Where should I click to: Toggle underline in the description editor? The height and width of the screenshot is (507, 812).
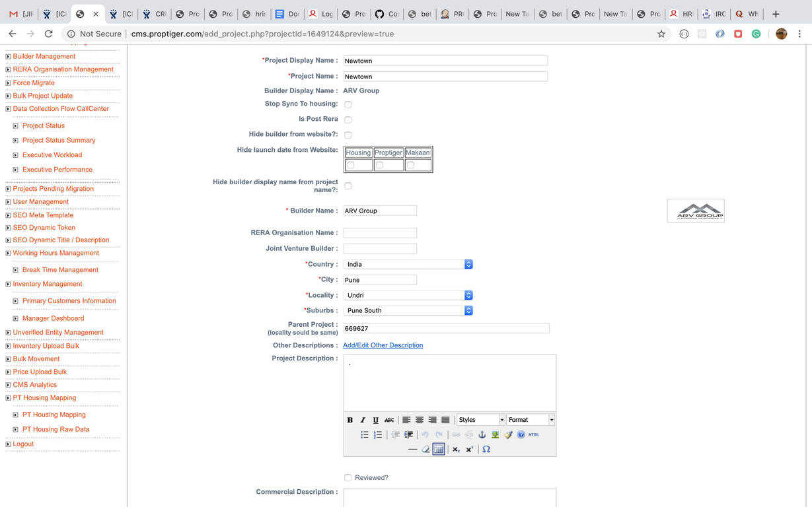pyautogui.click(x=376, y=420)
